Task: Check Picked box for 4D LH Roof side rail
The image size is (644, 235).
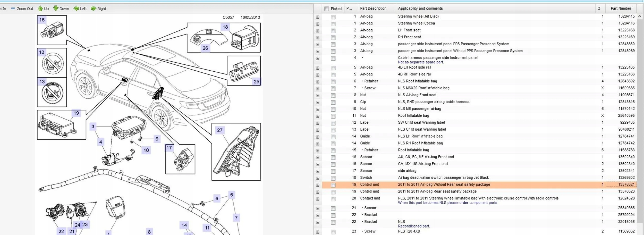Action: click(x=333, y=68)
